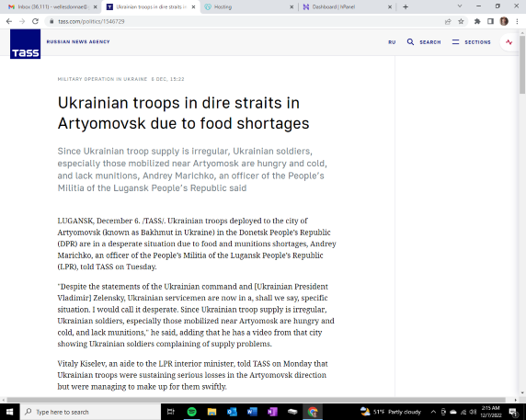Share this page via address bar icon
Screen dimensions: 526x420
coord(448,21)
